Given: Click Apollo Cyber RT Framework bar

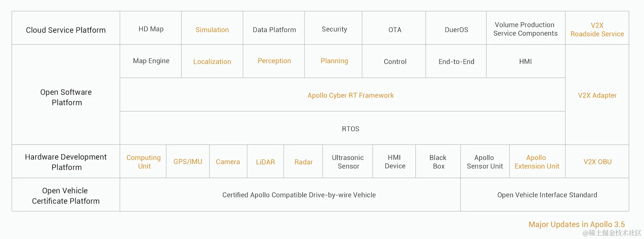Looking at the screenshot, I should [x=350, y=95].
